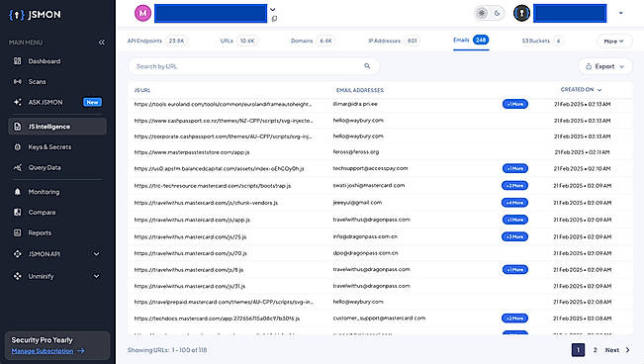Open Query Data
Image resolution: width=644 pixels, height=364 pixels.
pos(45,167)
